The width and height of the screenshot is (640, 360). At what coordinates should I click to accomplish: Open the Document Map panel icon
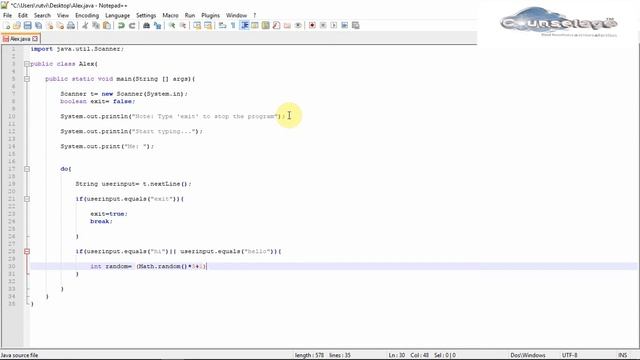coord(266,25)
